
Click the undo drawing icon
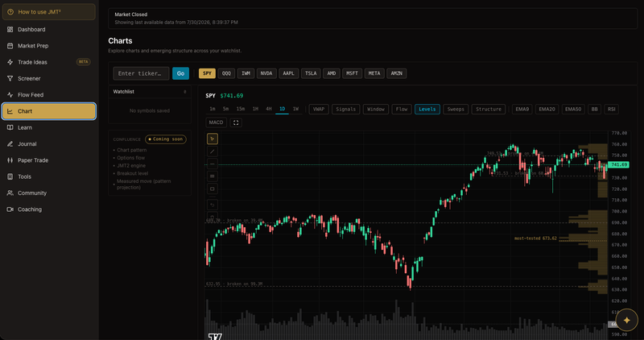213,205
